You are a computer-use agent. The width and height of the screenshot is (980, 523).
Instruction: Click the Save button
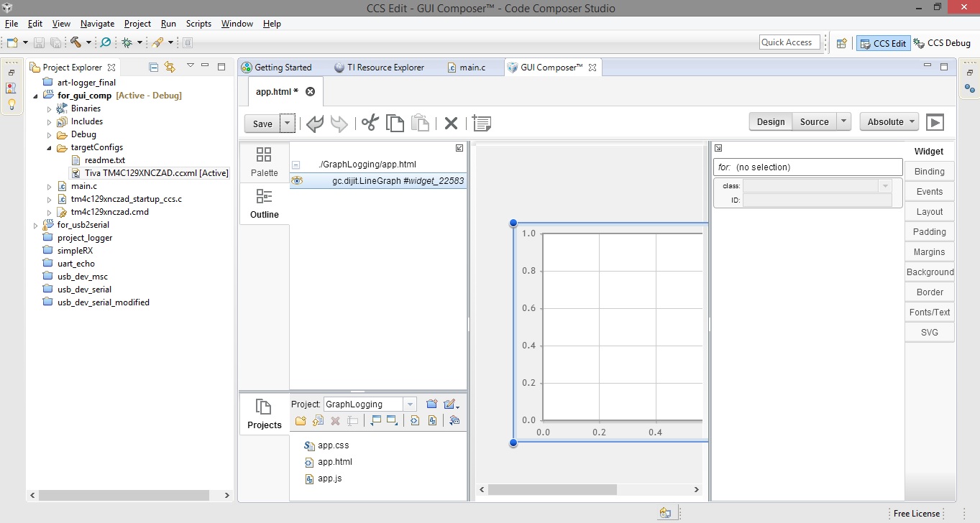tap(262, 124)
